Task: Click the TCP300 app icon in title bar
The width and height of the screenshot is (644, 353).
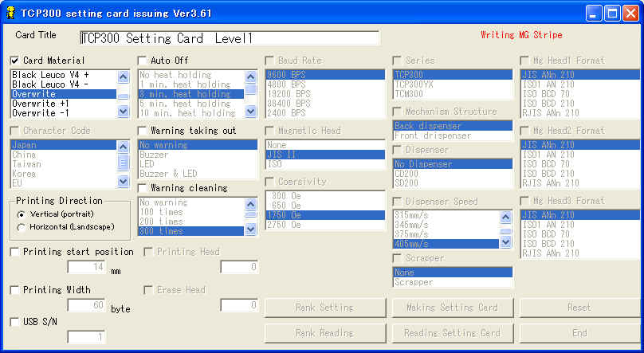Action: 10,13
